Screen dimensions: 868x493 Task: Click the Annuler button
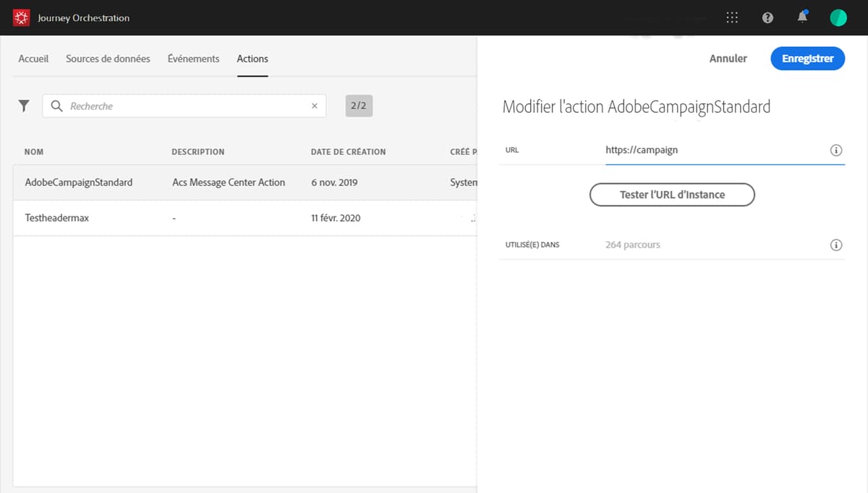pyautogui.click(x=728, y=59)
